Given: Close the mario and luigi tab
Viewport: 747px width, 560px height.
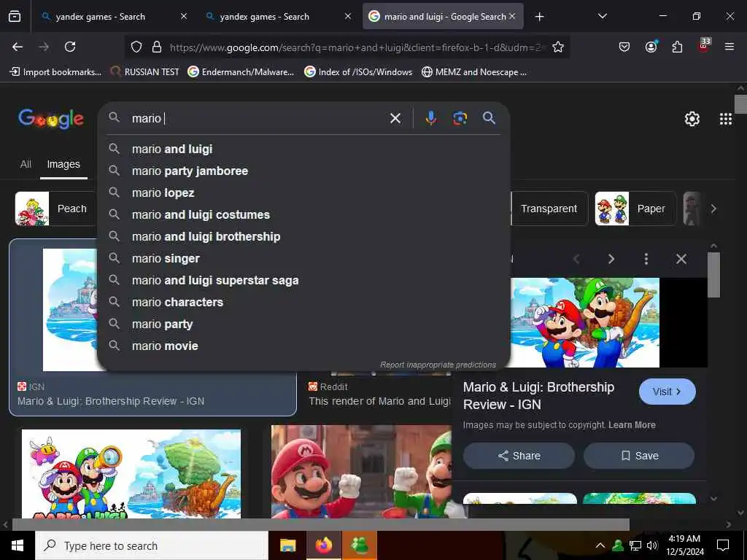Looking at the screenshot, I should pos(512,16).
